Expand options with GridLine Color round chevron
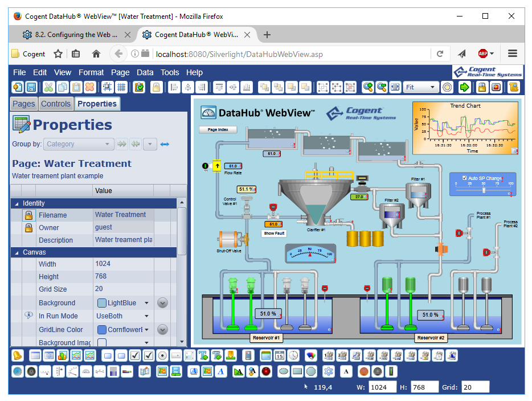This screenshot has width=532, height=401. pos(162,330)
